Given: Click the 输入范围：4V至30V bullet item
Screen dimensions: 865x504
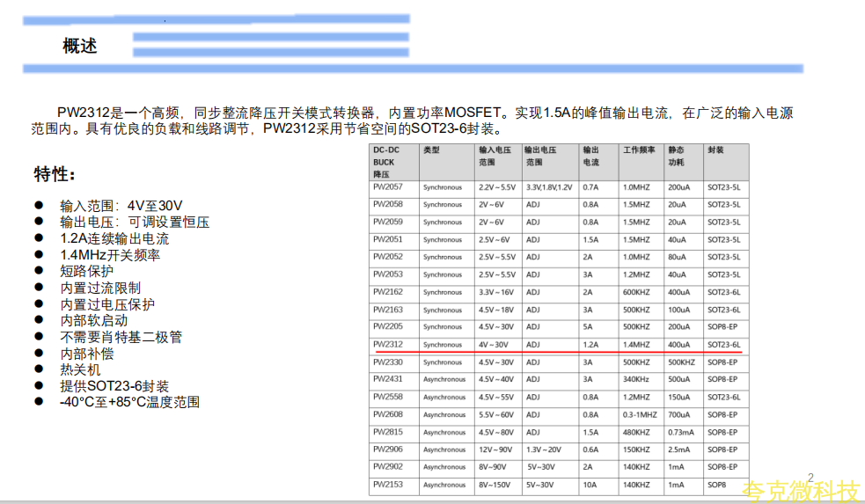Looking at the screenshot, I should 121,206.
